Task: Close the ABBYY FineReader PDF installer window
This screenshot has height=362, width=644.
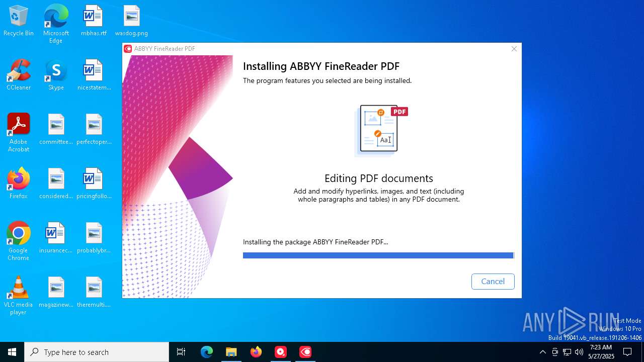Action: (x=514, y=49)
